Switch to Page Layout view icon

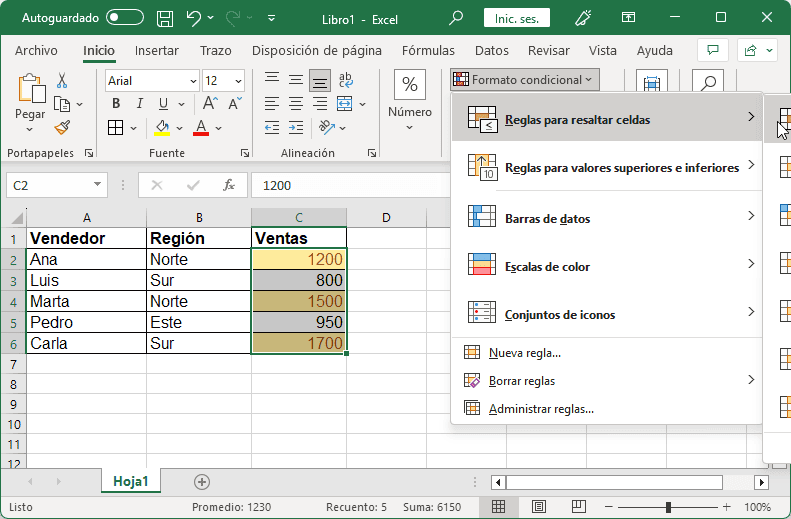(536, 507)
